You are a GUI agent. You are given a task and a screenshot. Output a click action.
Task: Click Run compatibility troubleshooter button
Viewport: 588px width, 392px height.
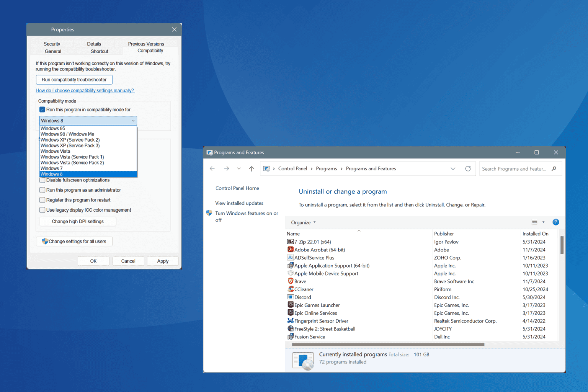point(74,80)
